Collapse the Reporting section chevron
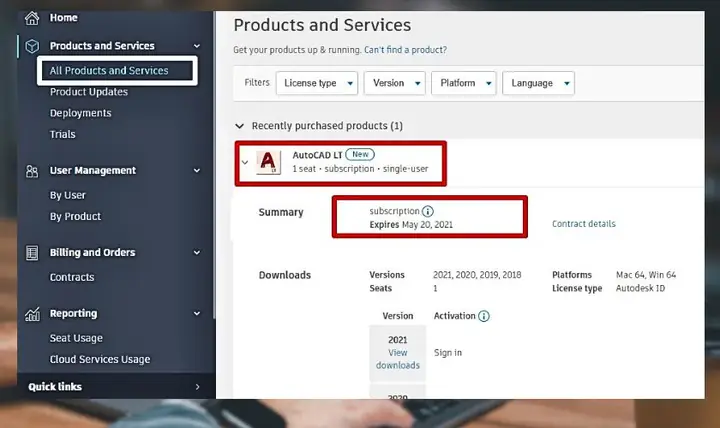This screenshot has height=428, width=720. coord(197,314)
